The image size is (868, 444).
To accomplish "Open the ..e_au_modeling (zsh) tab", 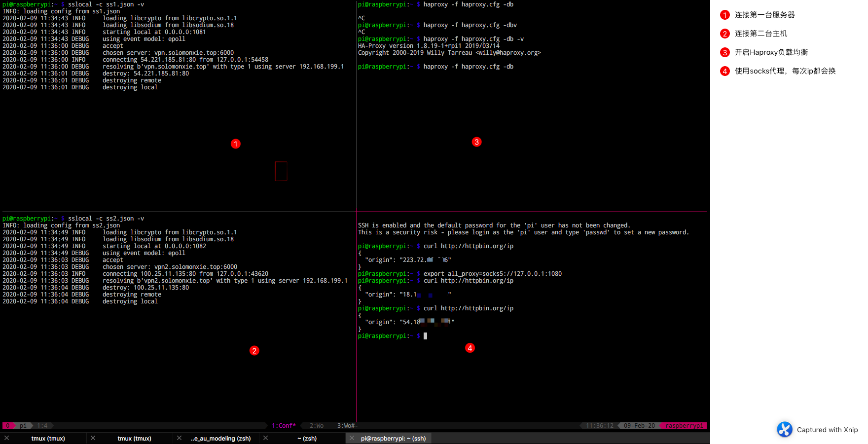I will pos(220,438).
